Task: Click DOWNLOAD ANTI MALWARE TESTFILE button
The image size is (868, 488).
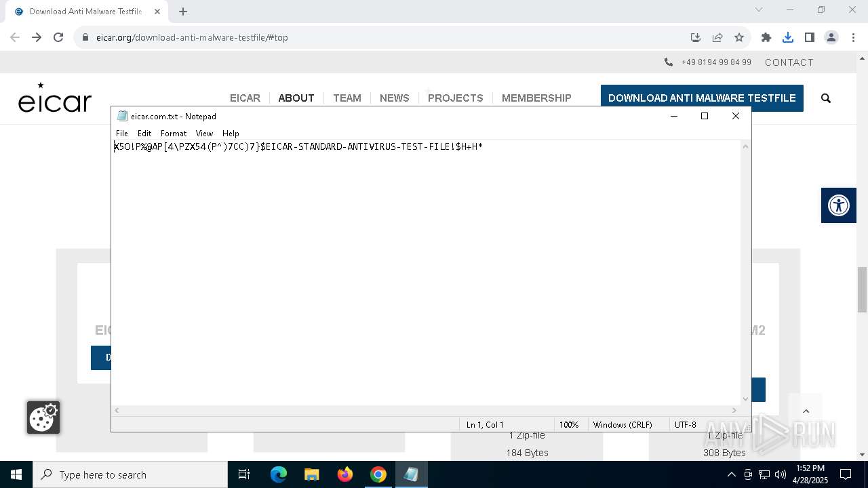Action: [x=702, y=98]
